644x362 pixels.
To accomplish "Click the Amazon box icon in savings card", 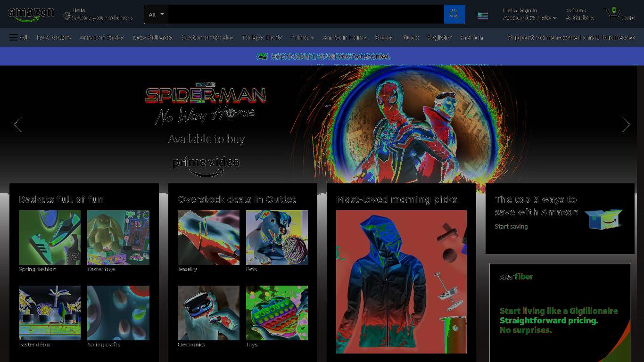I will [x=604, y=218].
